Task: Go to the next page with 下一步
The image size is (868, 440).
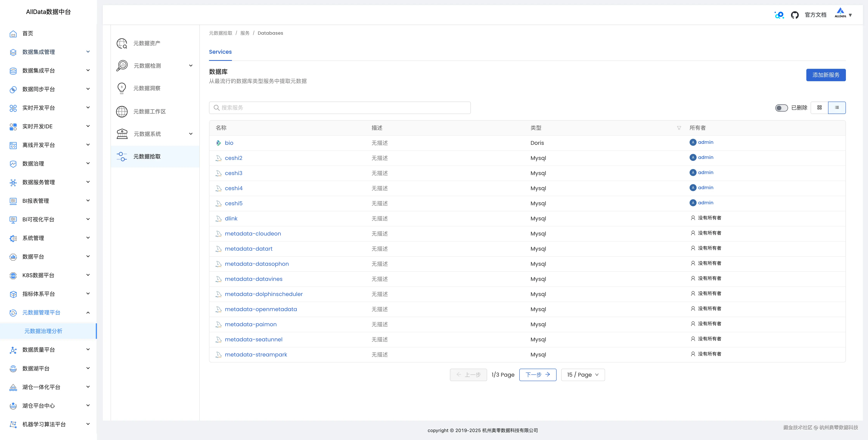Action: (x=537, y=375)
